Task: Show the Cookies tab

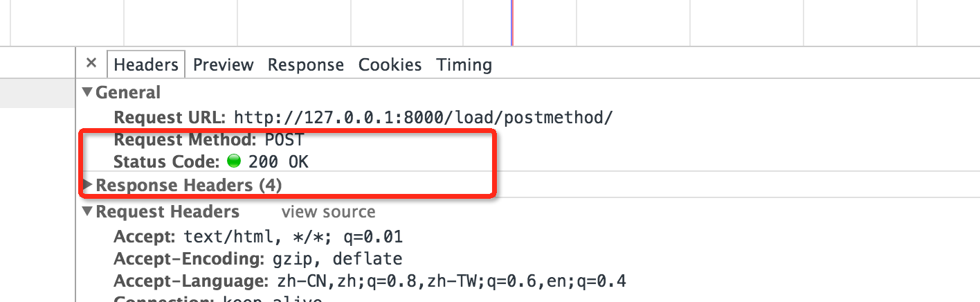Action: pos(390,64)
